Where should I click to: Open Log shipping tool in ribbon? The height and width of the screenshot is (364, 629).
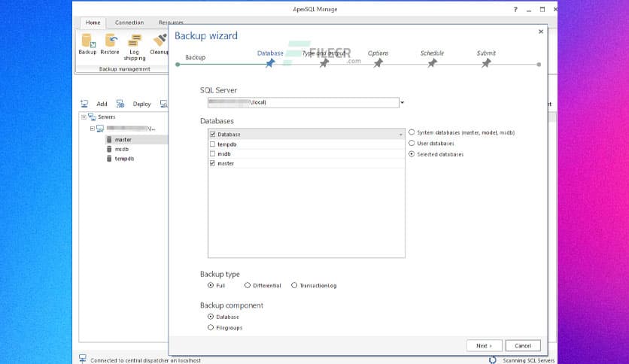(x=135, y=47)
